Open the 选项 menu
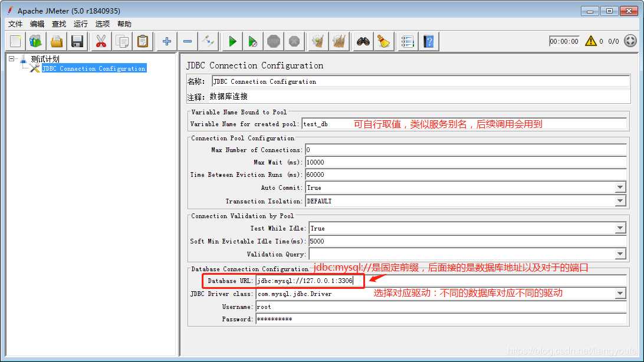 (102, 24)
